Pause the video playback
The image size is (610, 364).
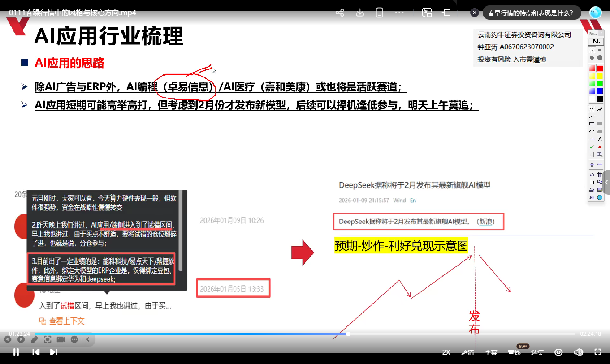(x=16, y=352)
